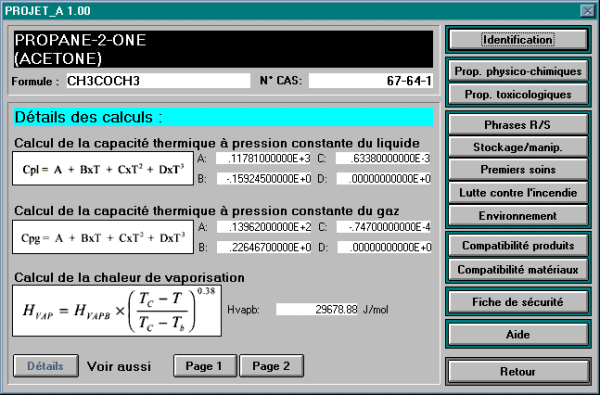The height and width of the screenshot is (395, 600).
Task: Open the Aide help button
Action: coord(518,335)
